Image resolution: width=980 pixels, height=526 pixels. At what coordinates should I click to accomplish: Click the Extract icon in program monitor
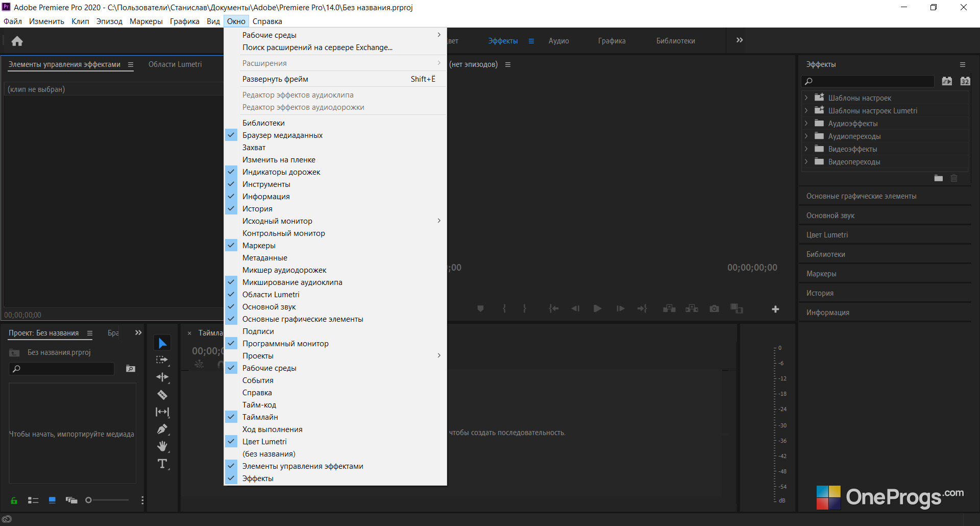692,309
